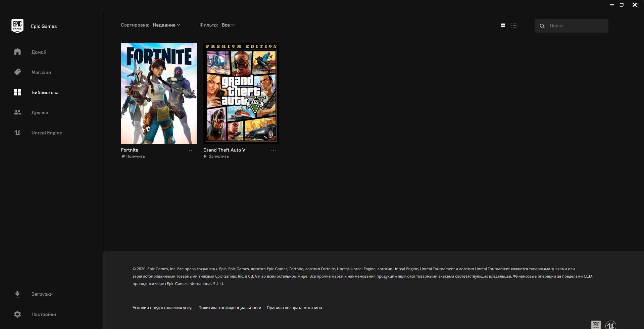Click the Fortnite cover thumbnail
644x329 pixels.
click(x=159, y=93)
